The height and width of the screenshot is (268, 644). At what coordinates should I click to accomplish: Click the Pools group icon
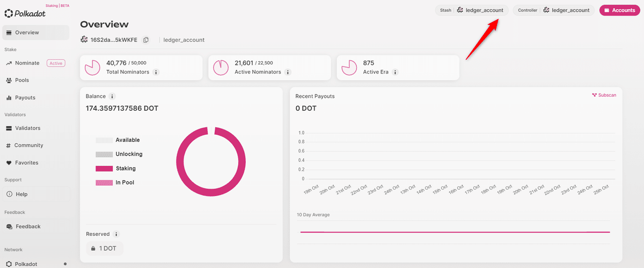[x=9, y=81]
